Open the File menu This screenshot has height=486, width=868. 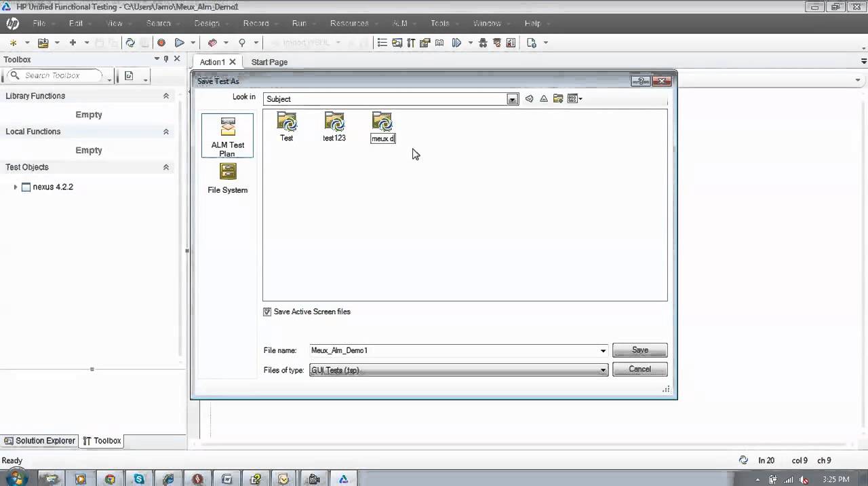tap(39, 23)
